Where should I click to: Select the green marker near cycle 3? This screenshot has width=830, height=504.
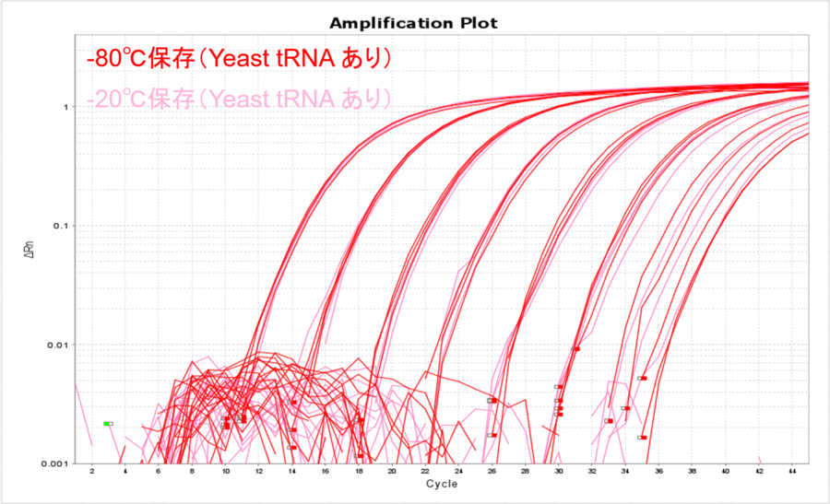pyautogui.click(x=108, y=424)
